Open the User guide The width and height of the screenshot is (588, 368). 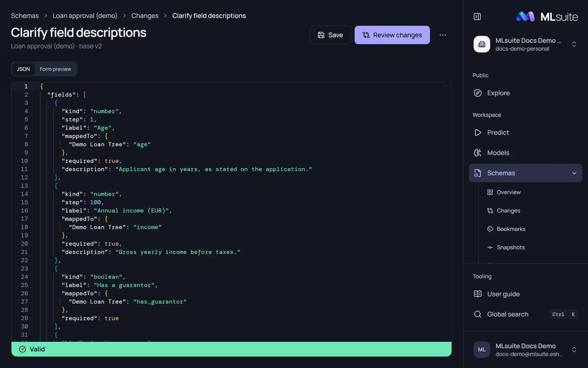click(x=526, y=294)
